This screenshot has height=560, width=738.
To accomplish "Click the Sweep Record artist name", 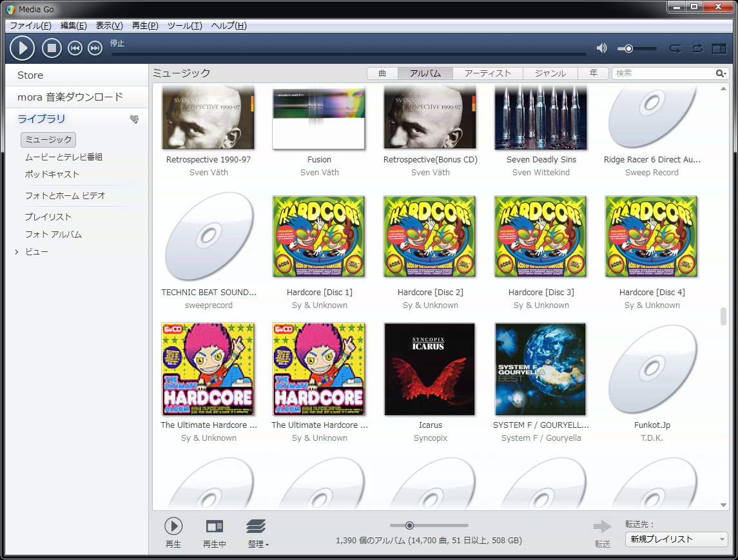I will coord(652,172).
